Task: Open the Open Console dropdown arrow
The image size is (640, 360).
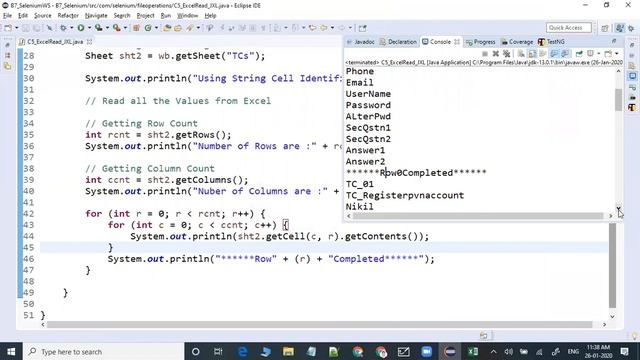Action: [x=617, y=53]
